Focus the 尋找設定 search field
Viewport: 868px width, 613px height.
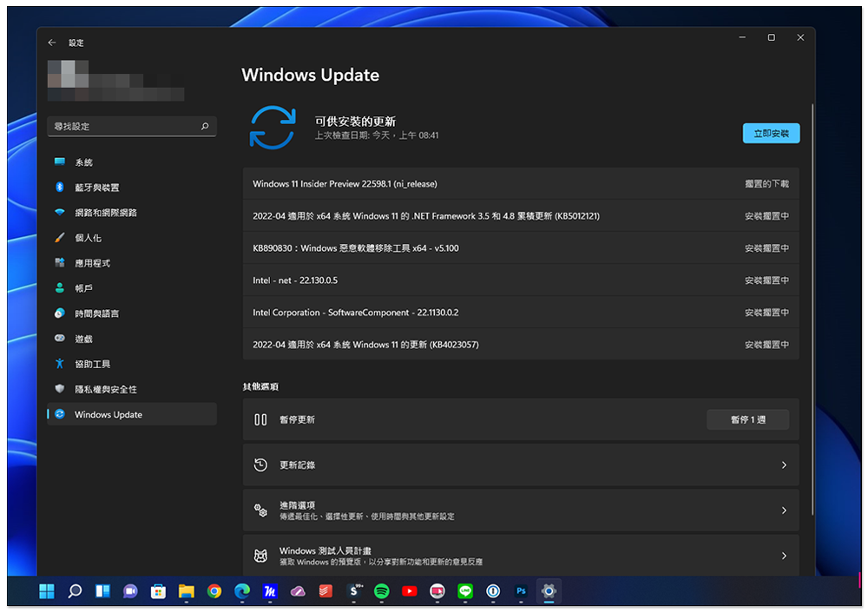[x=132, y=126]
